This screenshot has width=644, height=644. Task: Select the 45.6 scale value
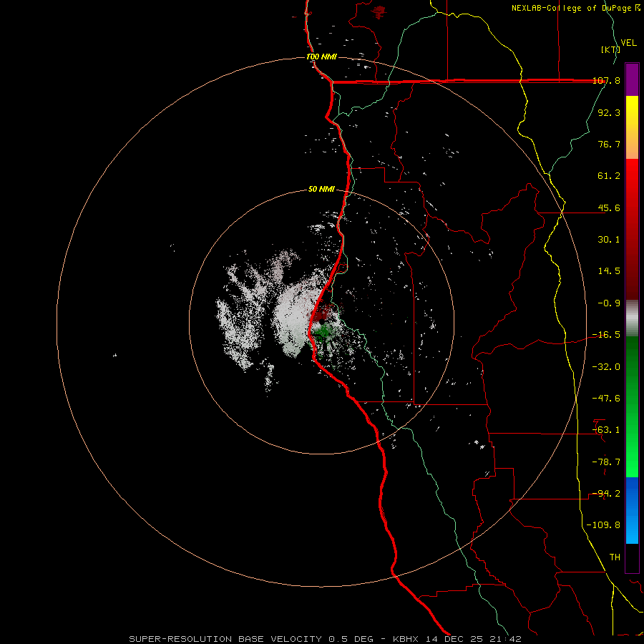[x=609, y=208]
